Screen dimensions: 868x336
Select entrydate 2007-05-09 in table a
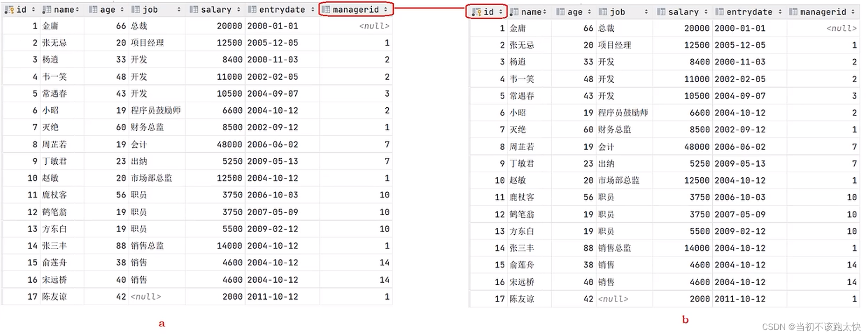coord(272,212)
